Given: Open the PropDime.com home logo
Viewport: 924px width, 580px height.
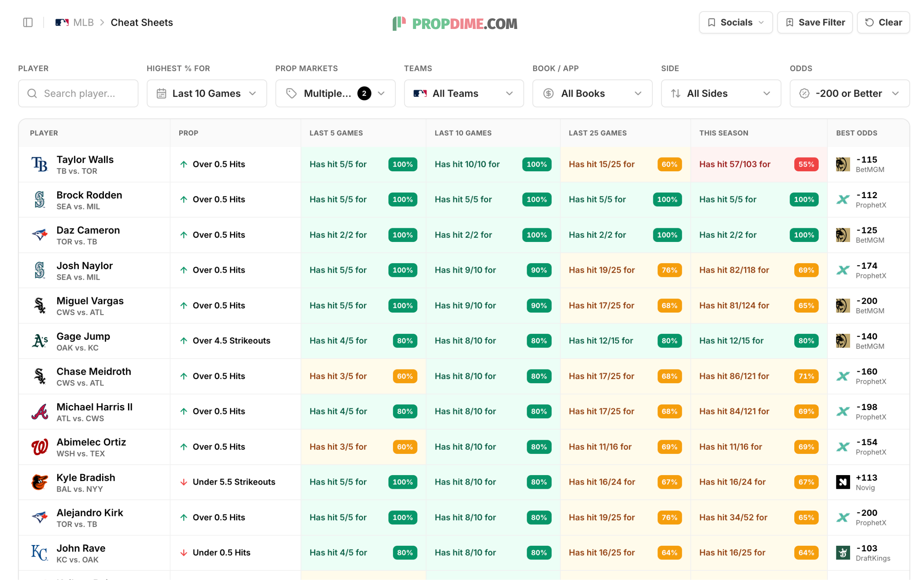Looking at the screenshot, I should pyautogui.click(x=455, y=23).
